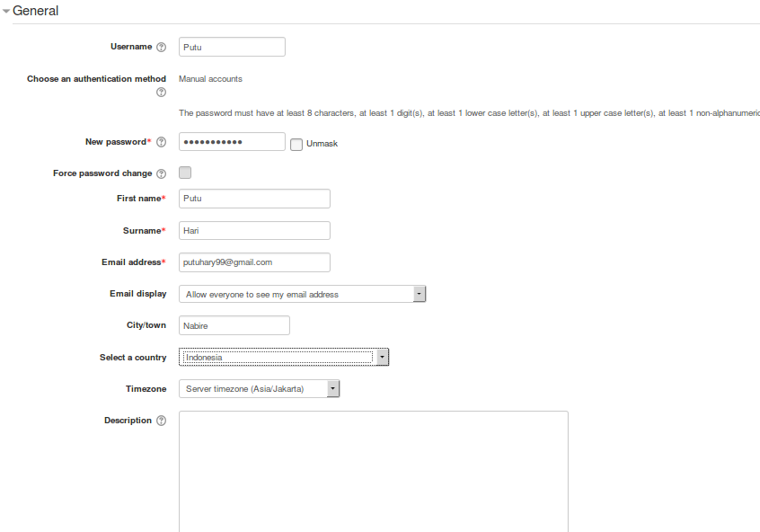This screenshot has width=760, height=532.
Task: Click the Surname field containing Hari
Action: 254,230
